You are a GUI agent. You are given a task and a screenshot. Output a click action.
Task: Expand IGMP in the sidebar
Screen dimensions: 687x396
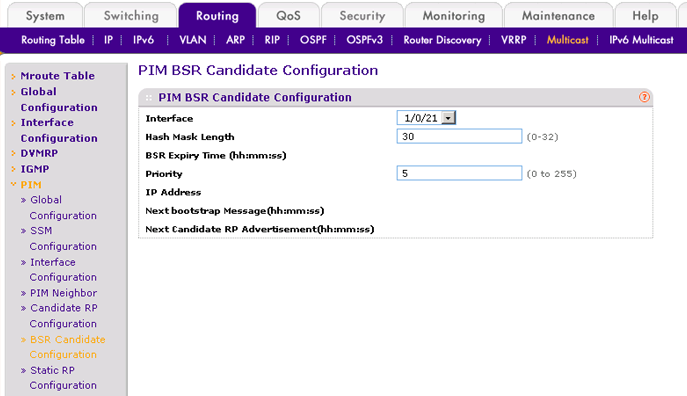click(35, 169)
